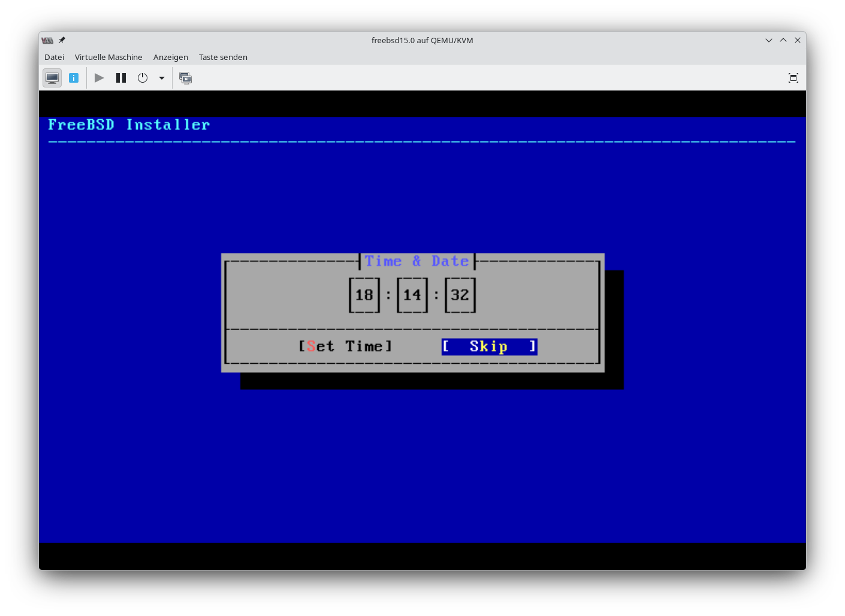Viewport: 845px width, 616px height.
Task: Shut down the VM via power icon
Action: pyautogui.click(x=143, y=78)
